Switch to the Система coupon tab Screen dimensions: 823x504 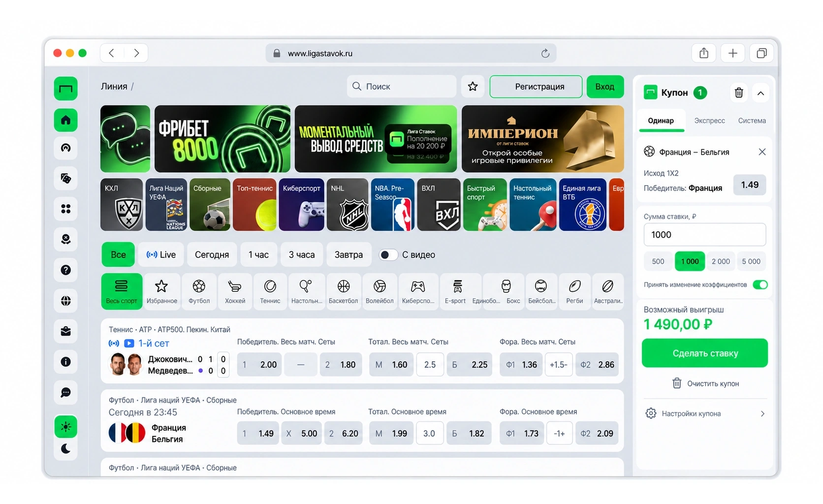click(752, 121)
